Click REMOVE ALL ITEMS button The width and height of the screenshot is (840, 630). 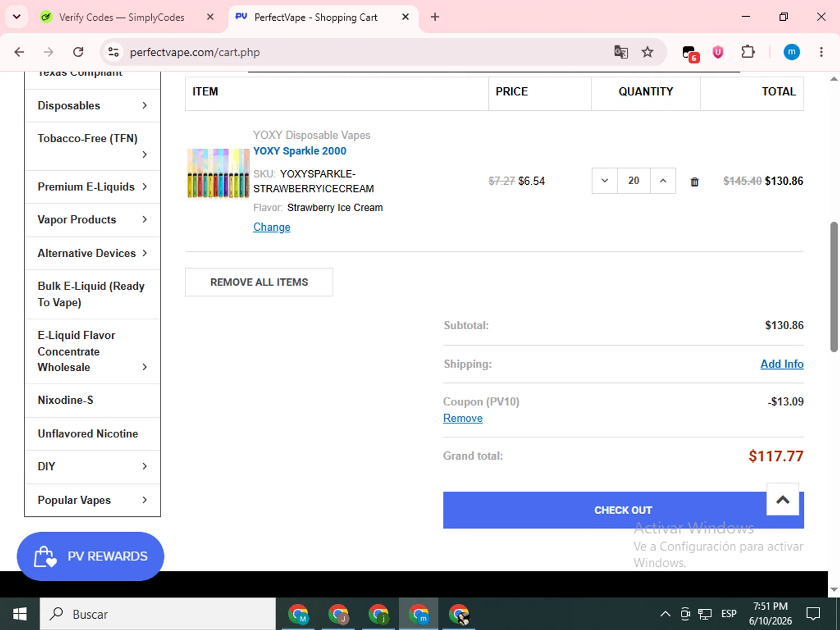tap(259, 282)
